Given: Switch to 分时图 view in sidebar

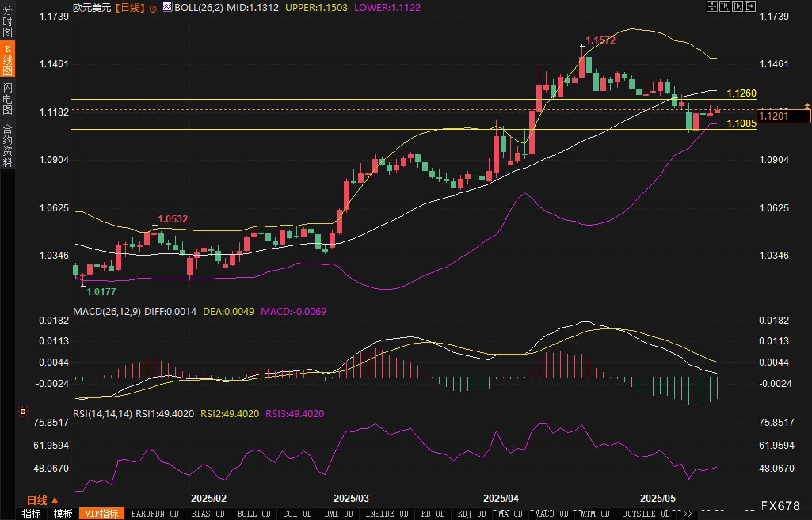Looking at the screenshot, I should point(8,21).
